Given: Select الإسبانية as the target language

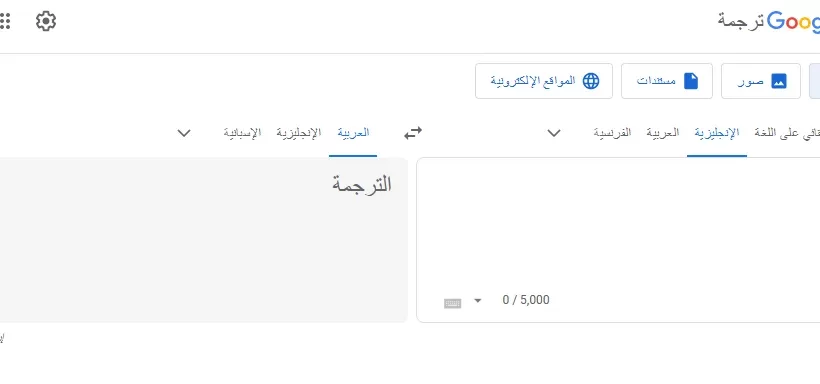Looking at the screenshot, I should coord(242,133).
